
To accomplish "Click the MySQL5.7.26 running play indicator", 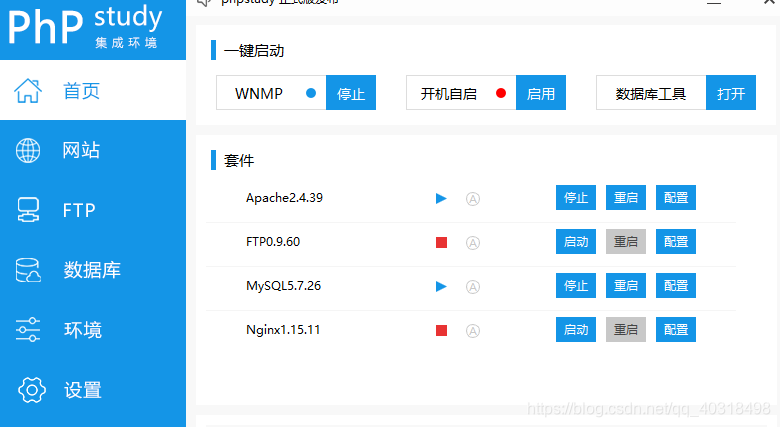I will tap(441, 286).
